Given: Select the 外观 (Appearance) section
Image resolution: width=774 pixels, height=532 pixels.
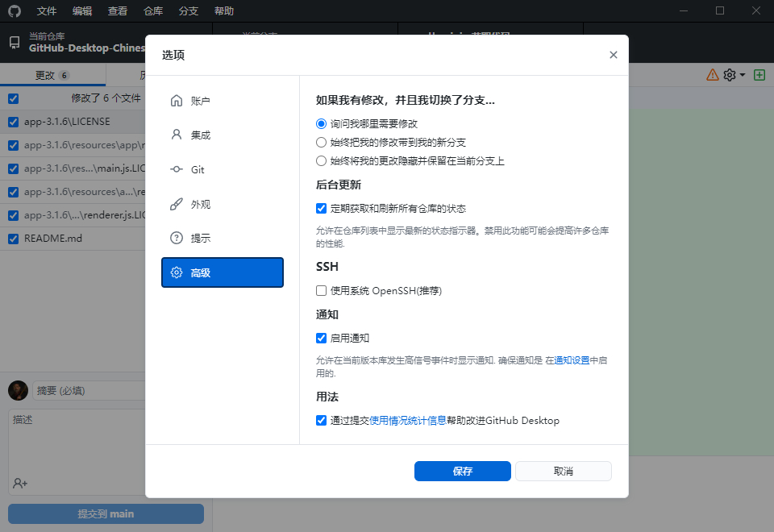Looking at the screenshot, I should 223,204.
